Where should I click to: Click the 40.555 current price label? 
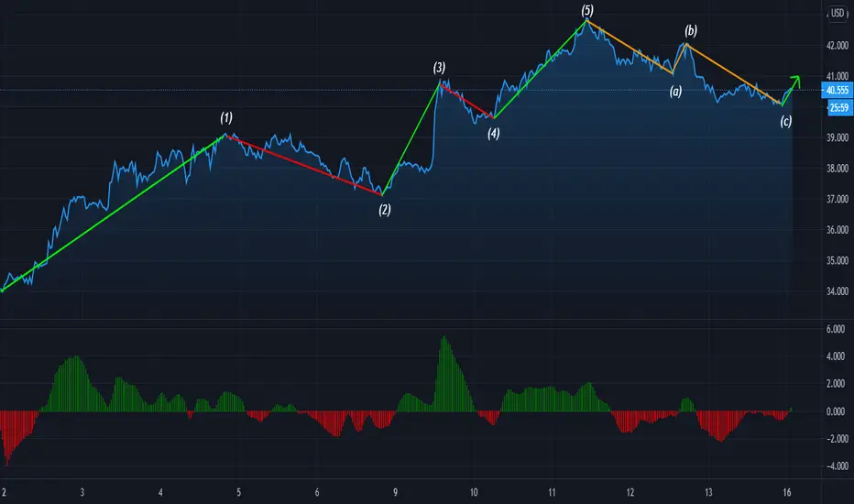click(837, 91)
